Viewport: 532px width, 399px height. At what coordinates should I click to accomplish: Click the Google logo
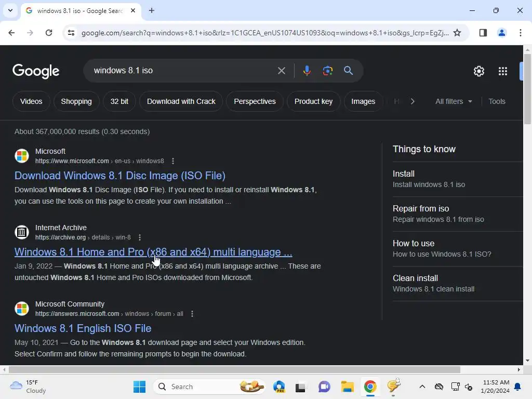pyautogui.click(x=36, y=71)
